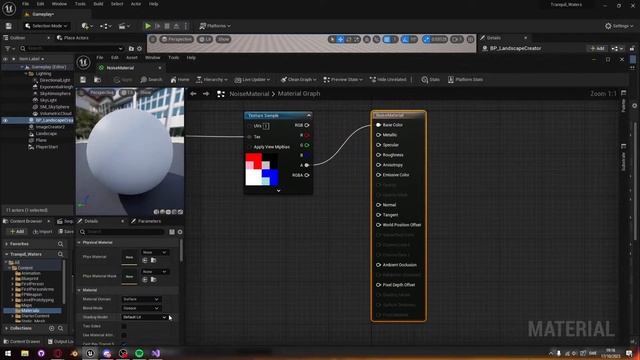Click the graph forward navigation arrow

pos(206,94)
